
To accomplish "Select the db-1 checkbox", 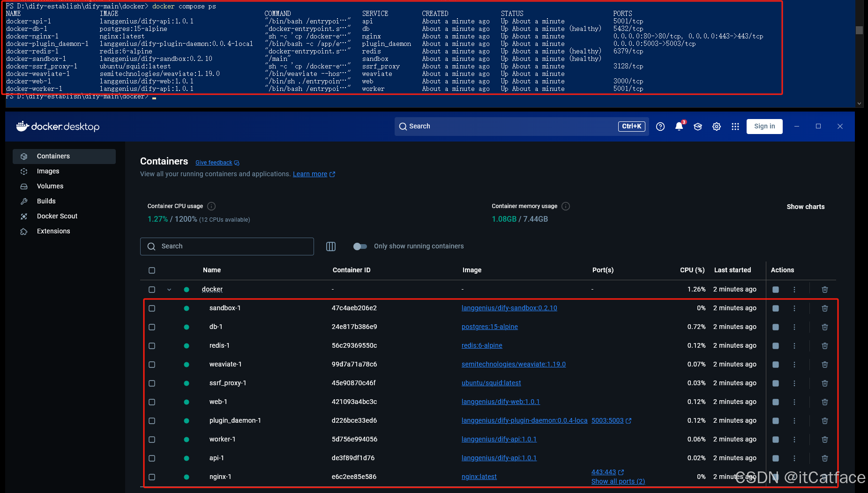I will 152,327.
